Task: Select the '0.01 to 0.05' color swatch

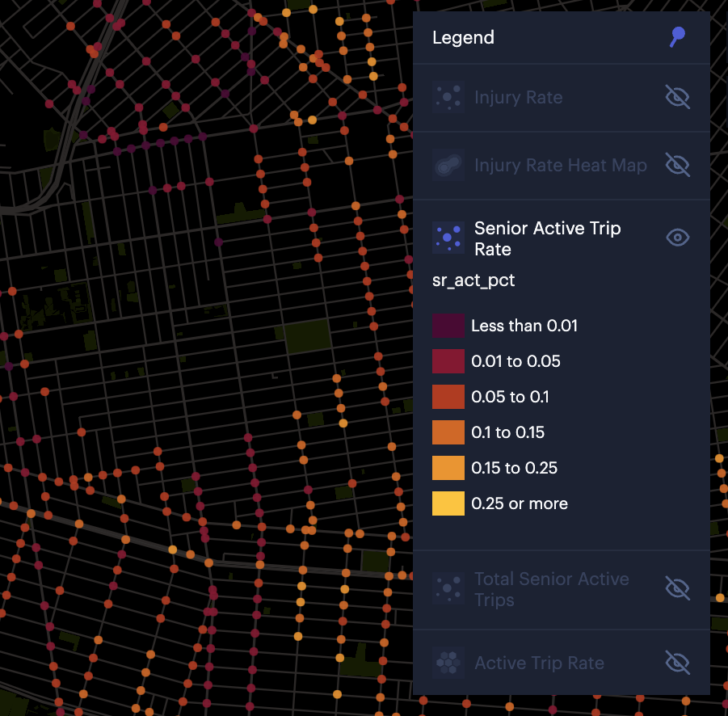Action: pyautogui.click(x=448, y=361)
